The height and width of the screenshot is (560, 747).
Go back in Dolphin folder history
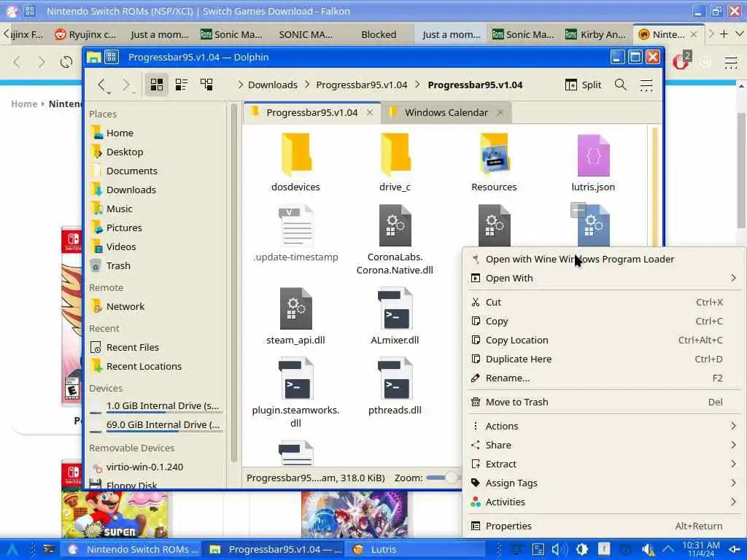tap(101, 85)
